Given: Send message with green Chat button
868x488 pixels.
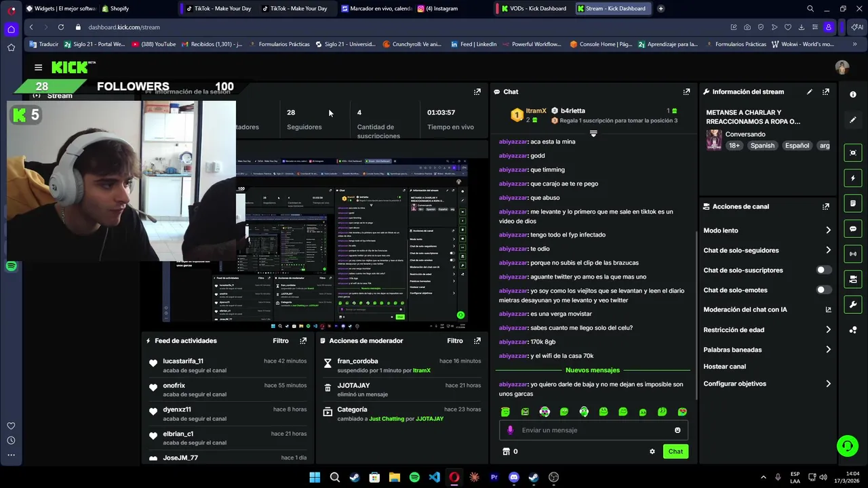Looking at the screenshot, I should coord(675,451).
